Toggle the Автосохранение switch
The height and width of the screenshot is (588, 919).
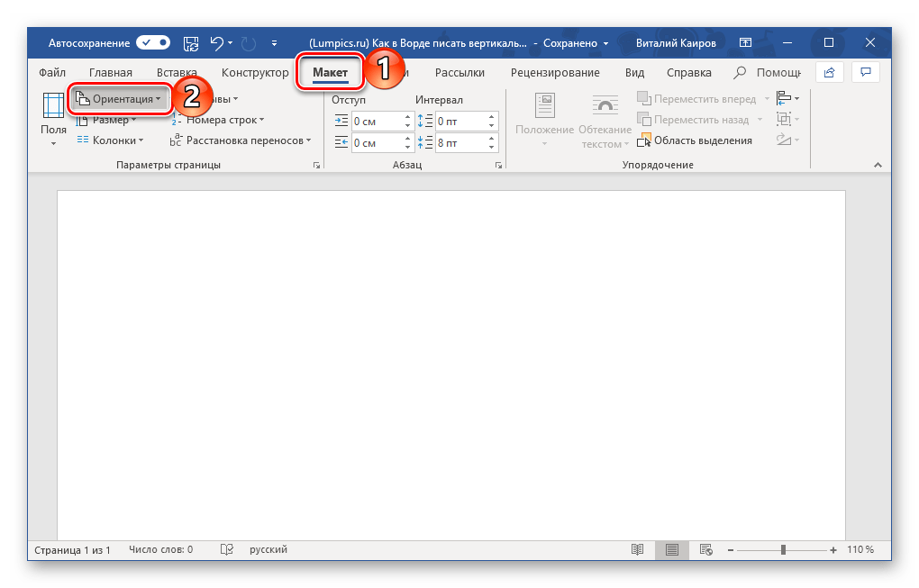[x=153, y=42]
